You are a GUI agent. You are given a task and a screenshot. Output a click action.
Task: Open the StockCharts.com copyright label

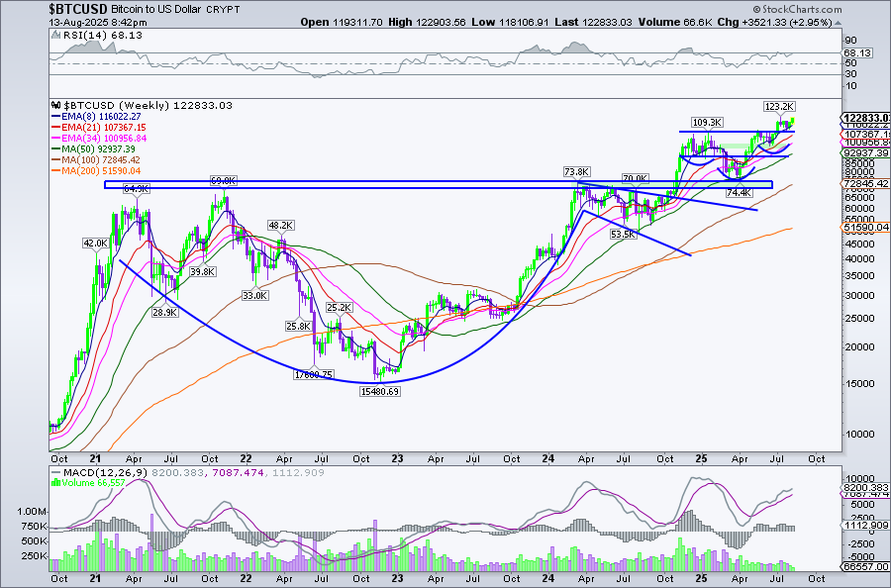797,9
